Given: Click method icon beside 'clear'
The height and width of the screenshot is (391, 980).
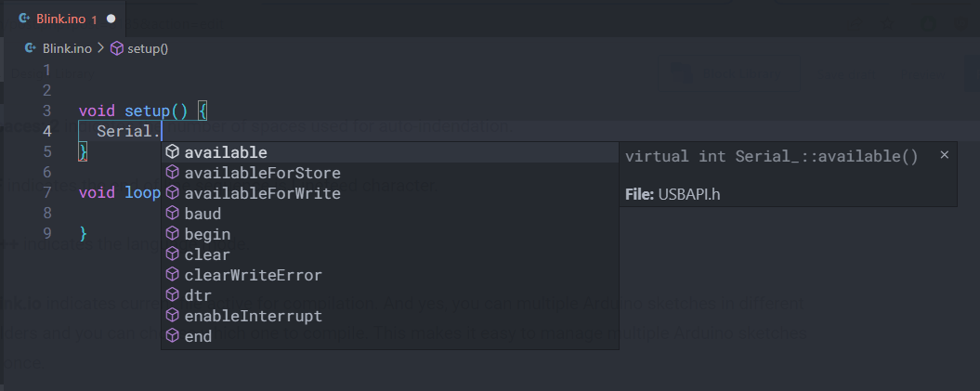Looking at the screenshot, I should [x=172, y=254].
